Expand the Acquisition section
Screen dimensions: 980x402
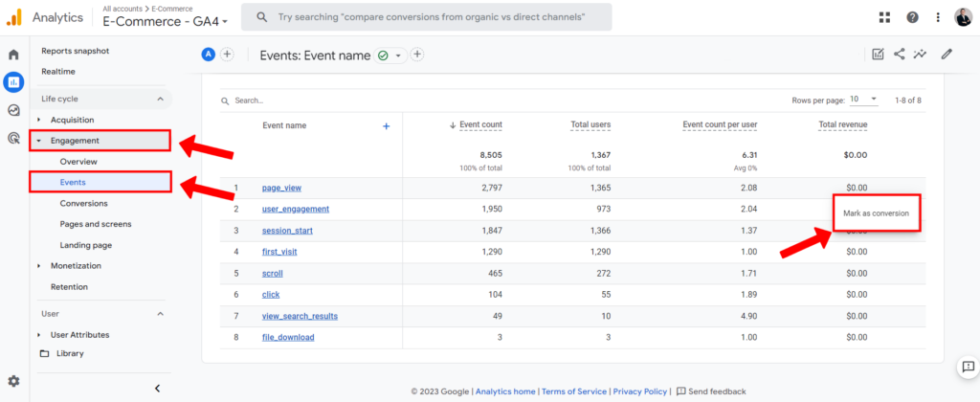[x=72, y=120]
